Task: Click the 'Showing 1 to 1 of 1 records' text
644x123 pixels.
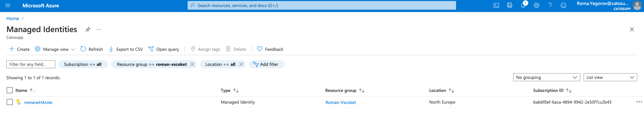Action: click(x=33, y=78)
